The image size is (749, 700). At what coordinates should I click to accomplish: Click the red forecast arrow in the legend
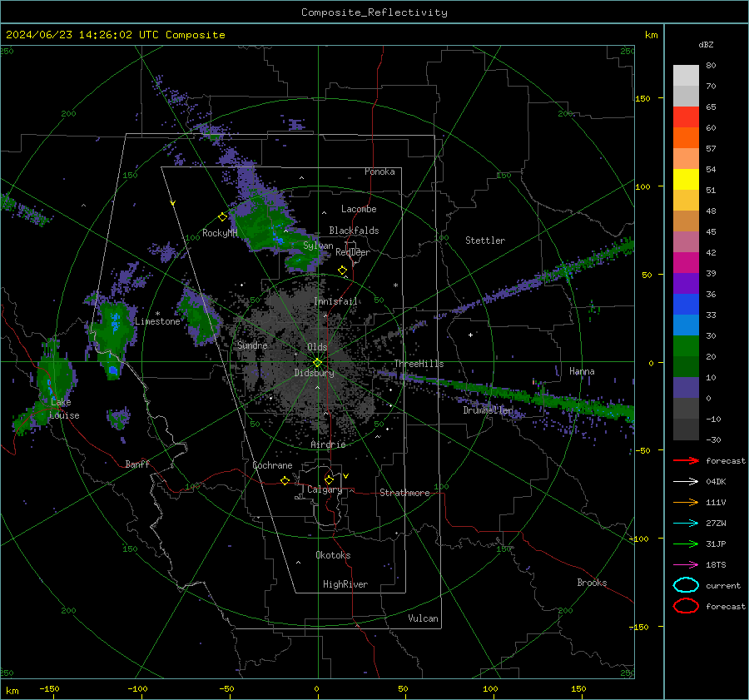point(686,460)
